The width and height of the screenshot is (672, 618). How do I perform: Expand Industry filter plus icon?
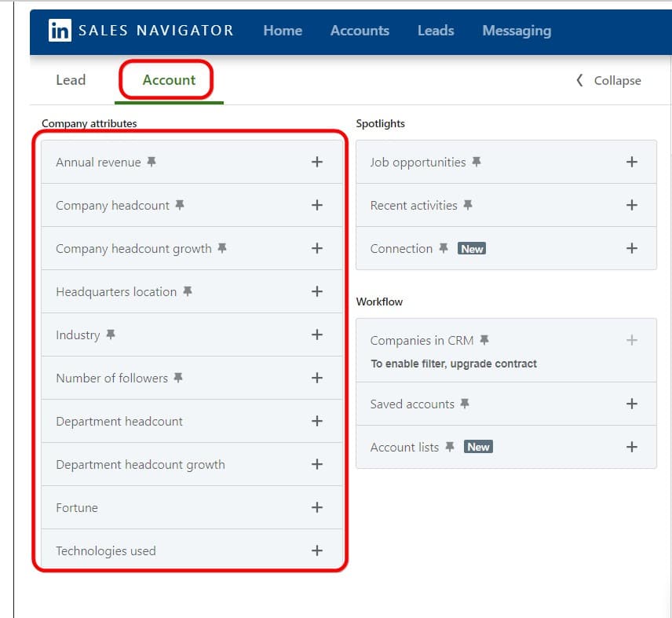pyautogui.click(x=316, y=335)
